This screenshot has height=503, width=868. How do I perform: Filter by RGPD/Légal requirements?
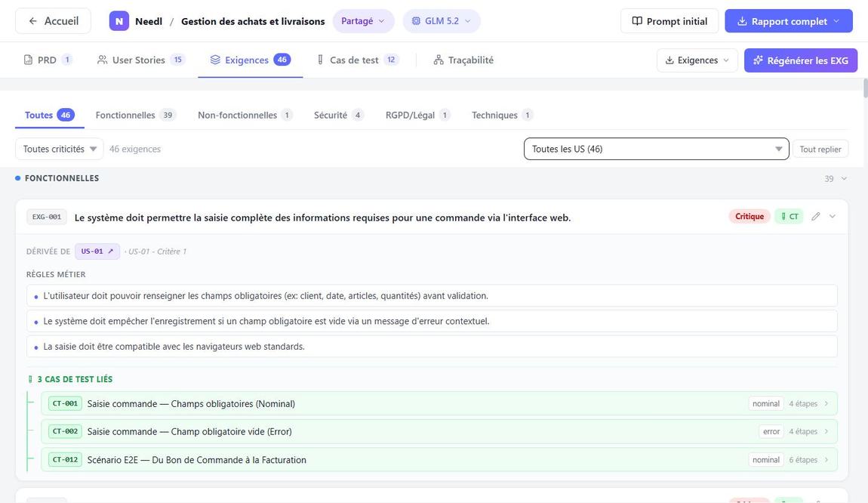click(x=418, y=116)
